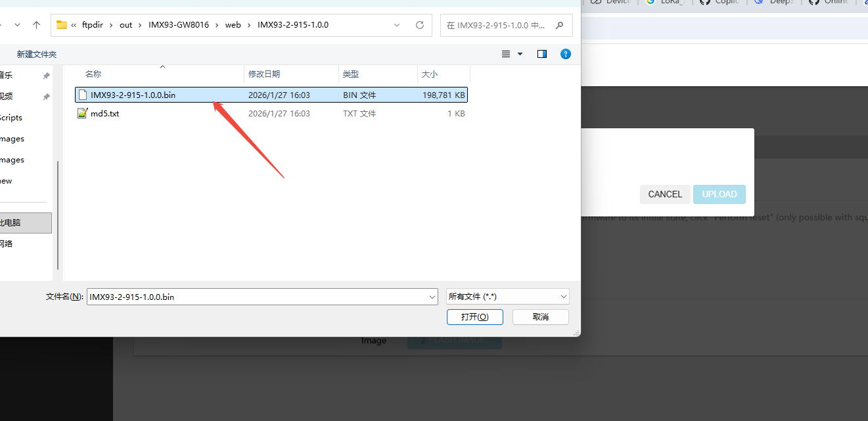Click the view layout list icon
Image resolution: width=868 pixels, height=421 pixels.
point(506,54)
